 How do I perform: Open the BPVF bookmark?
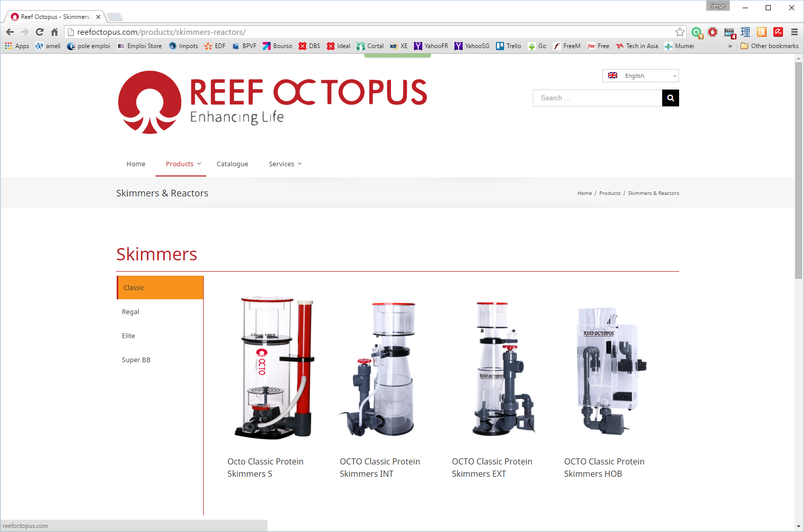pyautogui.click(x=244, y=46)
